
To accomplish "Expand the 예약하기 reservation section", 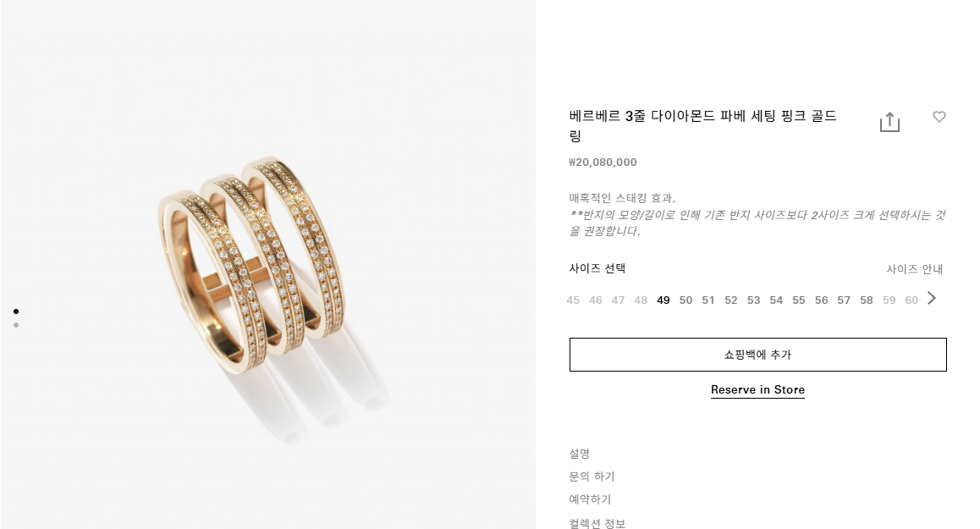I will tap(590, 499).
